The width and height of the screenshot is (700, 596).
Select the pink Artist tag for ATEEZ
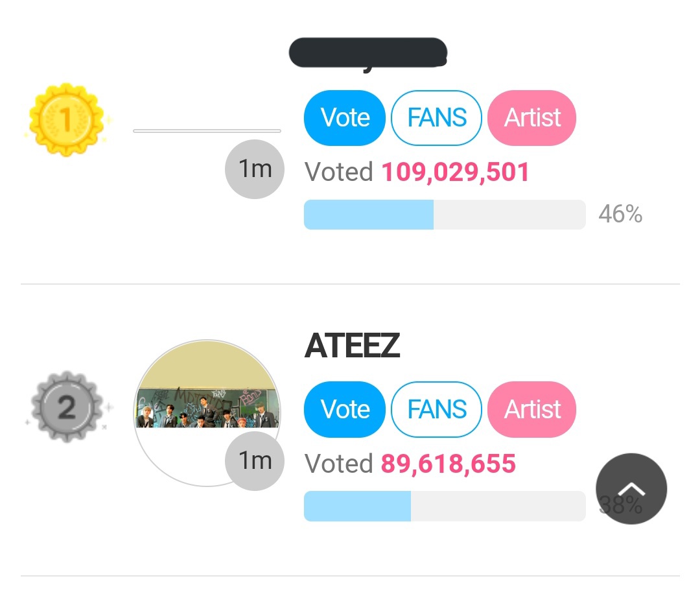(532, 409)
